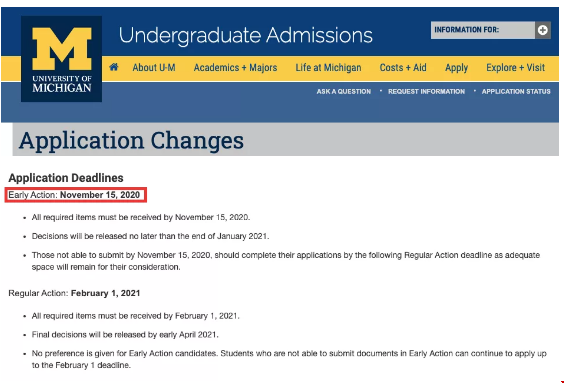The width and height of the screenshot is (564, 383).
Task: Click the decisions released by January 2021 bullet
Action: point(150,236)
